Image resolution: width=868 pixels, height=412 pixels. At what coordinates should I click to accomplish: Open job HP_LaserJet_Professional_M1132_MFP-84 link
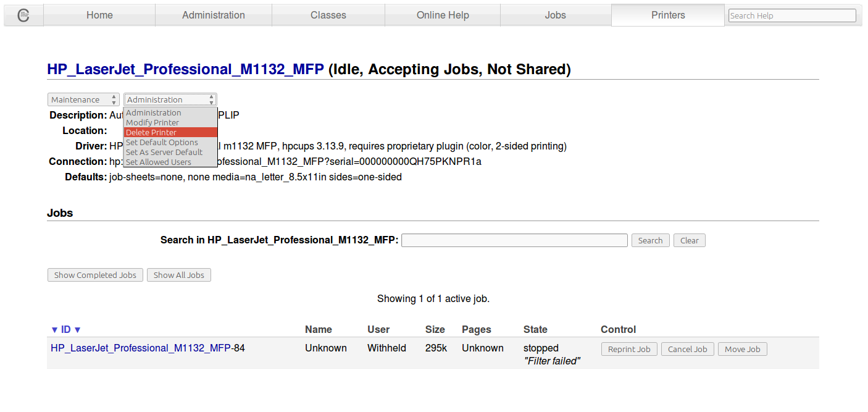141,348
